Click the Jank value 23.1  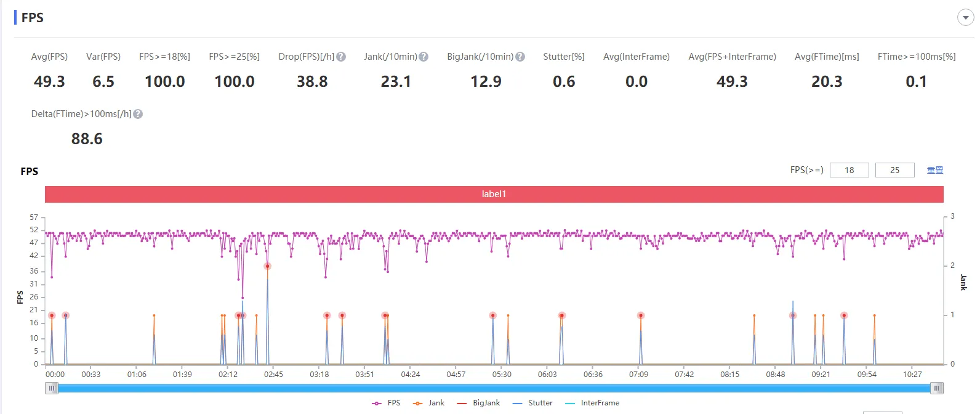click(396, 82)
